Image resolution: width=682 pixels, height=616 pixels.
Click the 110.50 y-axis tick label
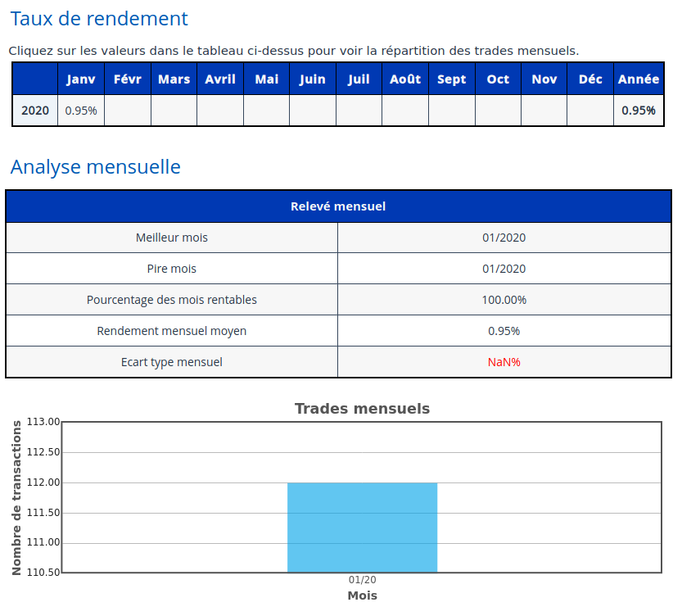click(x=43, y=573)
